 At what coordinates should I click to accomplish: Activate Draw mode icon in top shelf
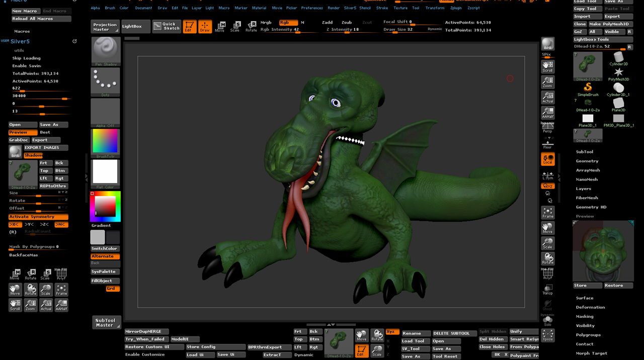(x=205, y=27)
